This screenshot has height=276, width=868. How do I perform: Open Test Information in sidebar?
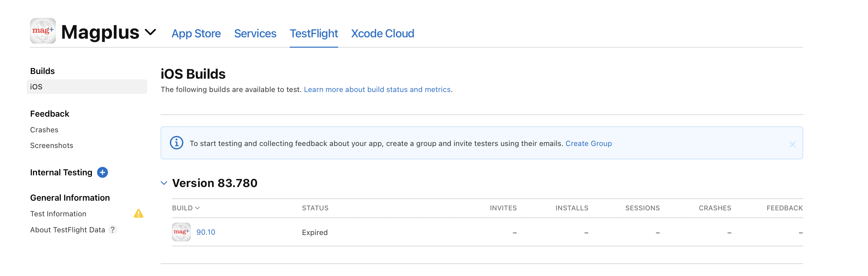[x=58, y=214]
